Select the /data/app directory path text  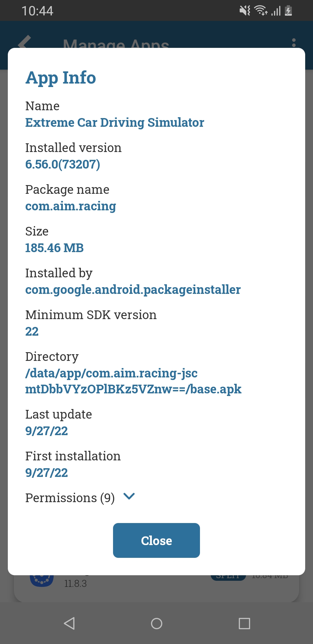pyautogui.click(x=133, y=381)
